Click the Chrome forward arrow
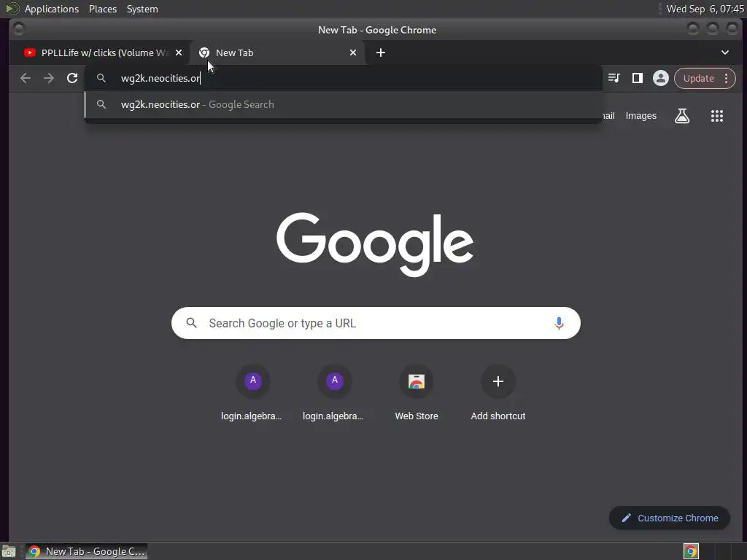 [x=49, y=78]
